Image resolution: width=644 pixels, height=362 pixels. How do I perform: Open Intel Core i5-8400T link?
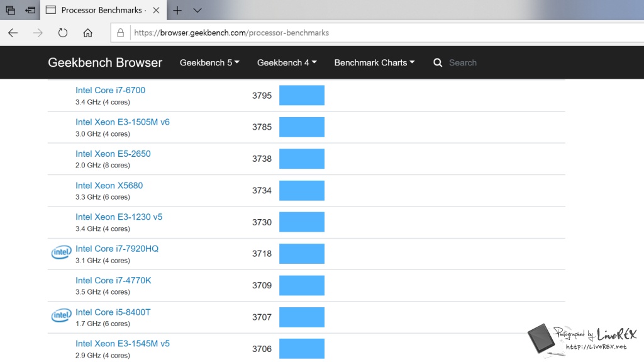click(x=113, y=312)
